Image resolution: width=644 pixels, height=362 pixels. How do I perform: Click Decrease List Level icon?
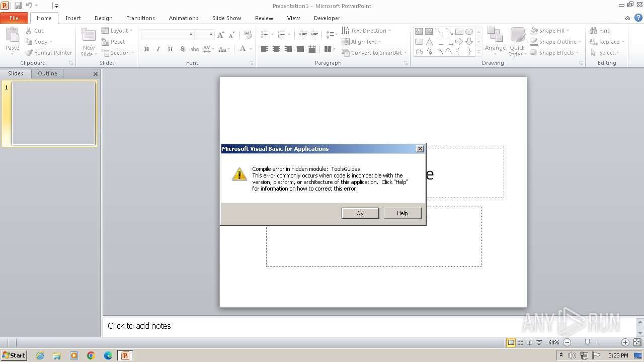tap(303, 35)
